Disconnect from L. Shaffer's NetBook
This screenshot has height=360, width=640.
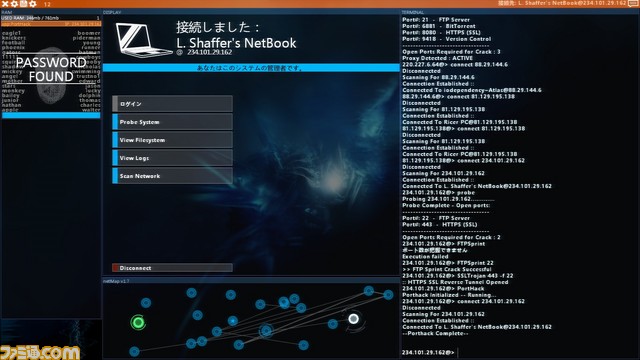click(x=173, y=268)
